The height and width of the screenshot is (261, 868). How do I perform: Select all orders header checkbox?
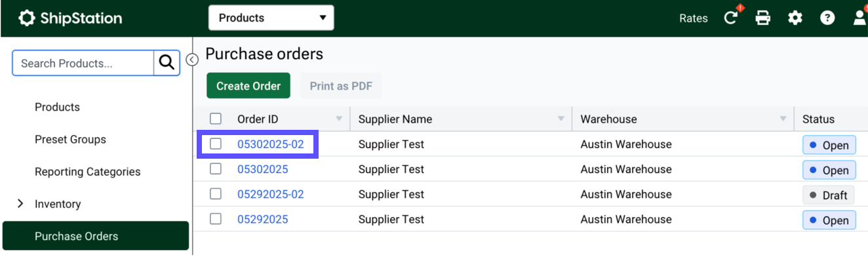tap(216, 119)
